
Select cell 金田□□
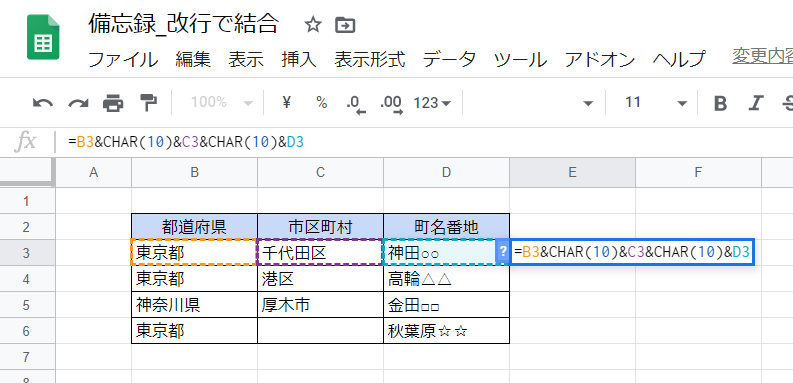[x=446, y=305]
